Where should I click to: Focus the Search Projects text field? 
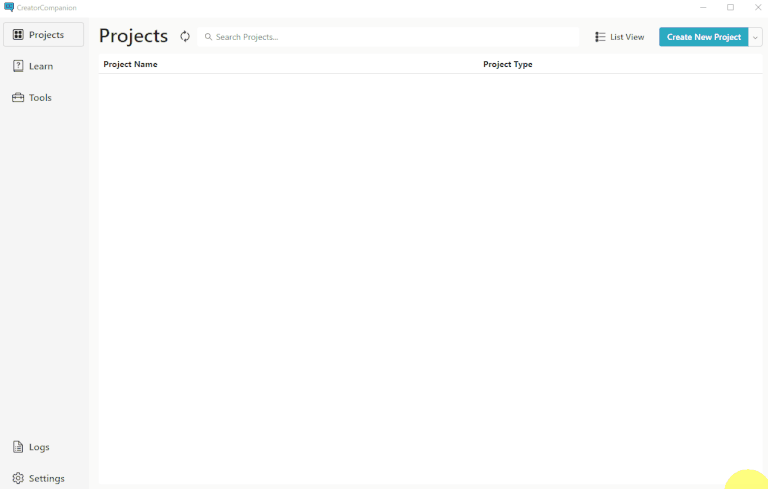point(390,37)
